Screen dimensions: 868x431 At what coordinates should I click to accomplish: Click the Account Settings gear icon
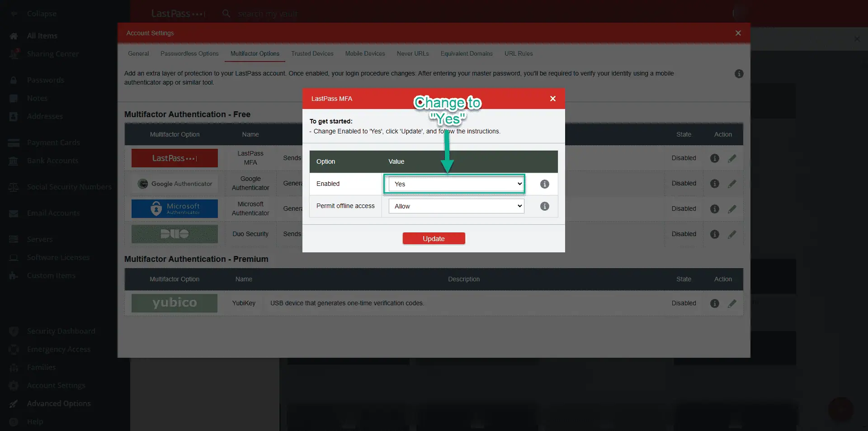(14, 385)
